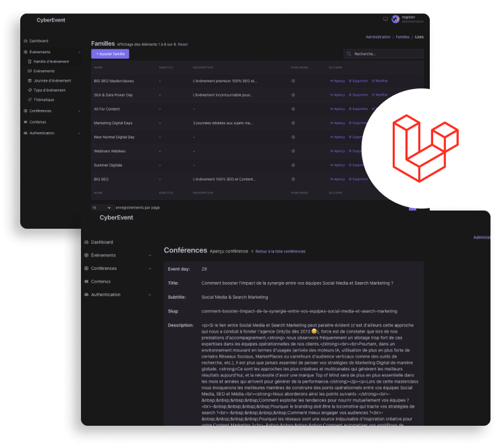This screenshot has width=504, height=446.
Task: Click the NAME column header
Action: pos(99,67)
